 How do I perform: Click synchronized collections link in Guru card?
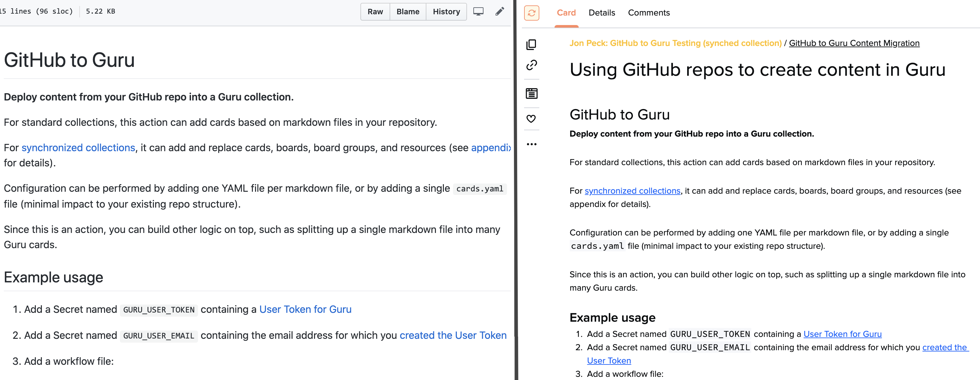[632, 191]
